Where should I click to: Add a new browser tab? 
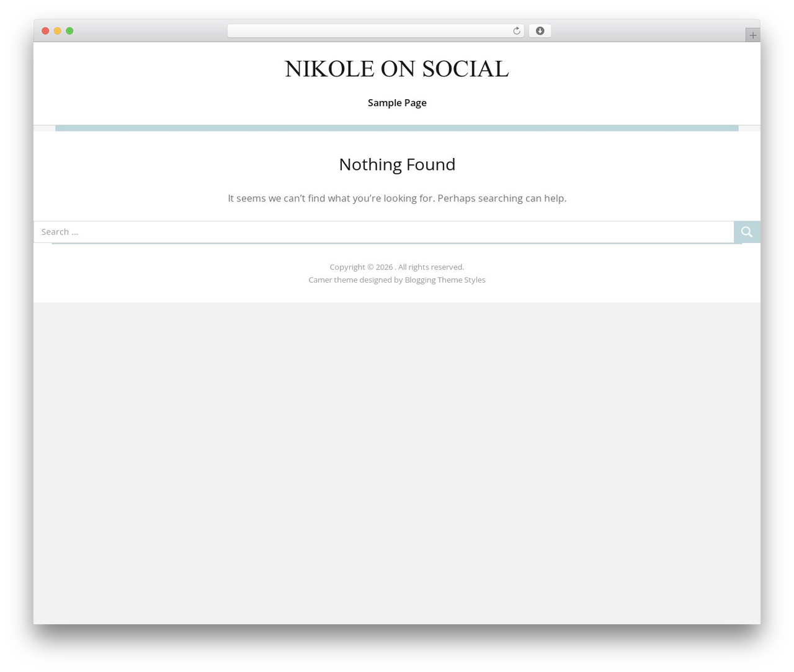pyautogui.click(x=752, y=35)
